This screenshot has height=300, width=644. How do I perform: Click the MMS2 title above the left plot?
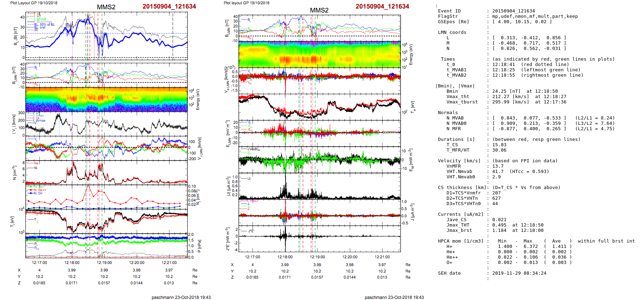[106, 7]
